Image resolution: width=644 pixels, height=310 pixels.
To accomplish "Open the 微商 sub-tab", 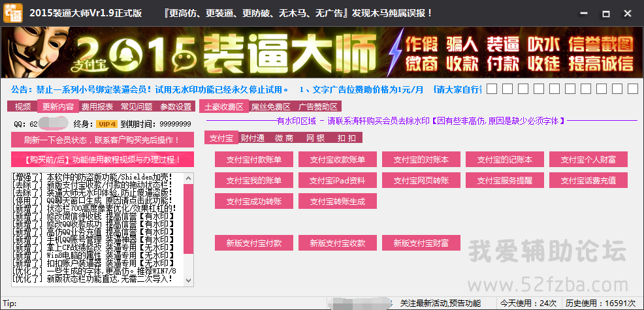I will [284, 138].
